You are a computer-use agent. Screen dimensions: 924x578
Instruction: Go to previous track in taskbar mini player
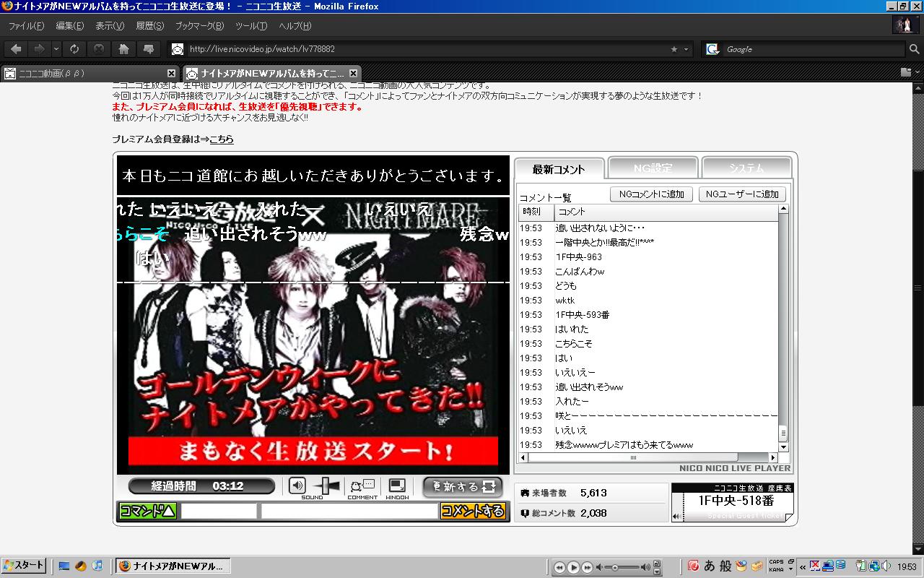(x=559, y=567)
